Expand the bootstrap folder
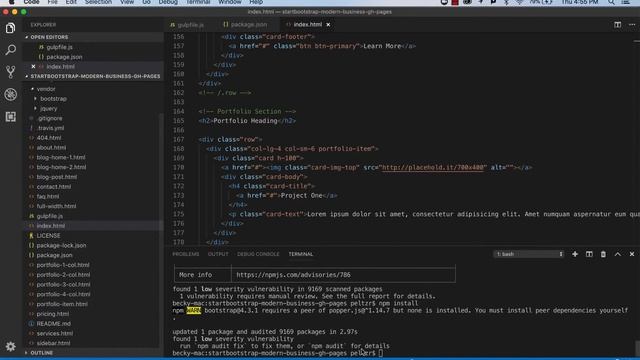 [x=53, y=99]
